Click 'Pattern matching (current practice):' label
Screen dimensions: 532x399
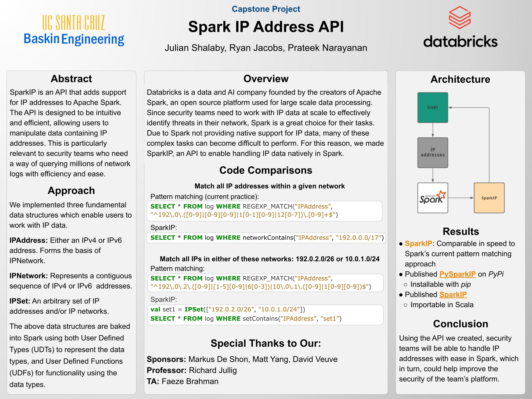coord(205,197)
